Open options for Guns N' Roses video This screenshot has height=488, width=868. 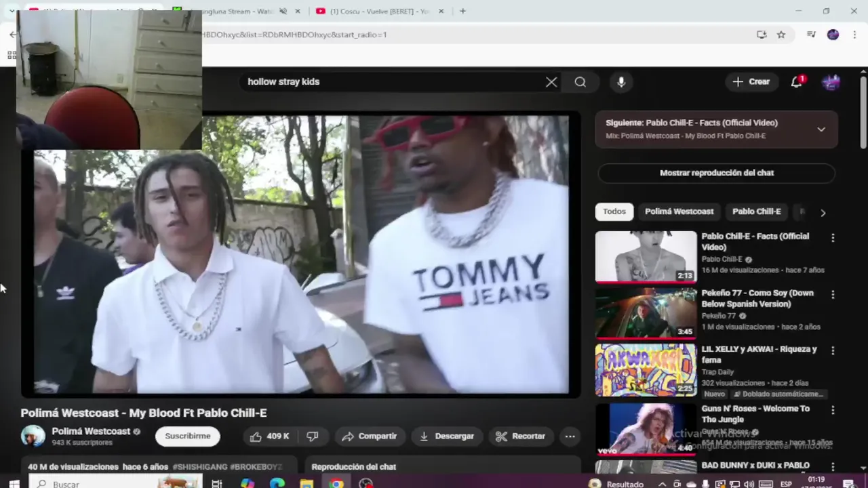point(833,411)
